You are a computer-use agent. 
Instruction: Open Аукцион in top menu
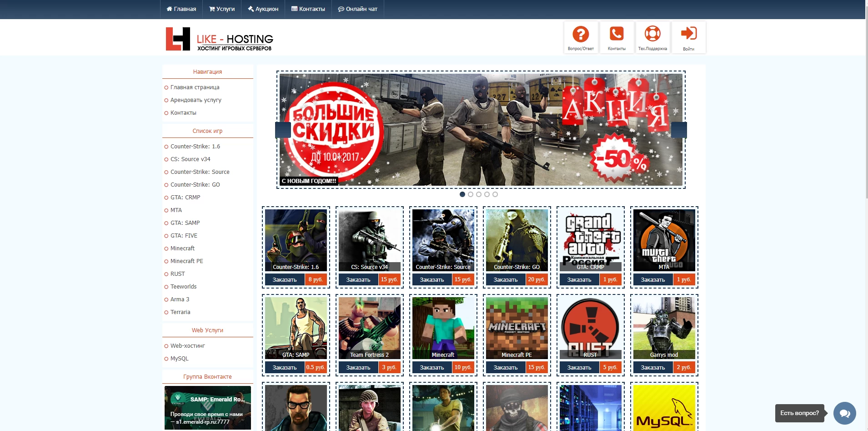263,9
